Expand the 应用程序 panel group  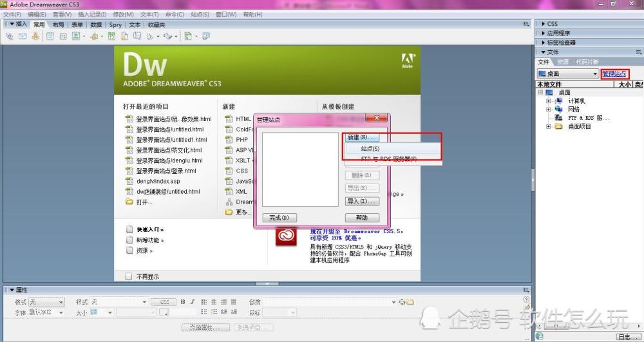[x=544, y=33]
